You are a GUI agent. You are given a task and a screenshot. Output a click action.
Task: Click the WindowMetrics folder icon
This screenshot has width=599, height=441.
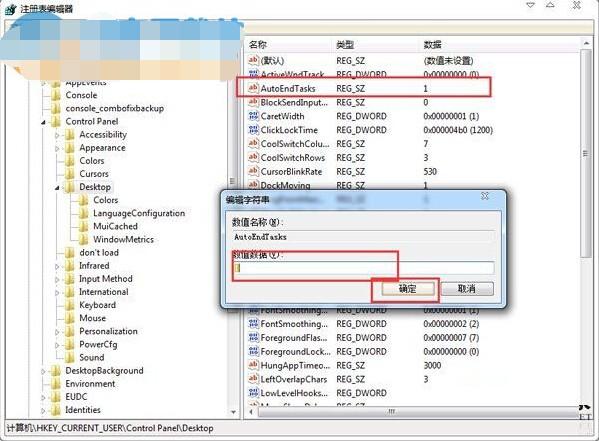(x=83, y=239)
